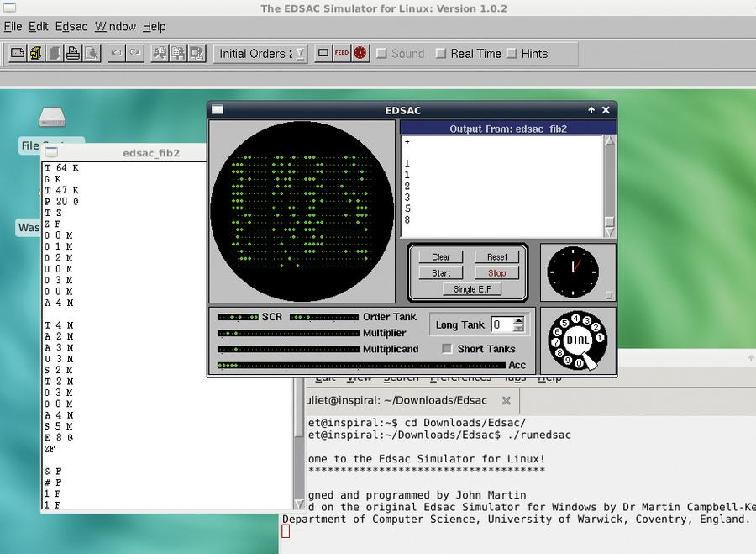Click digit 1 on the dial
The image size is (756, 554).
599,338
